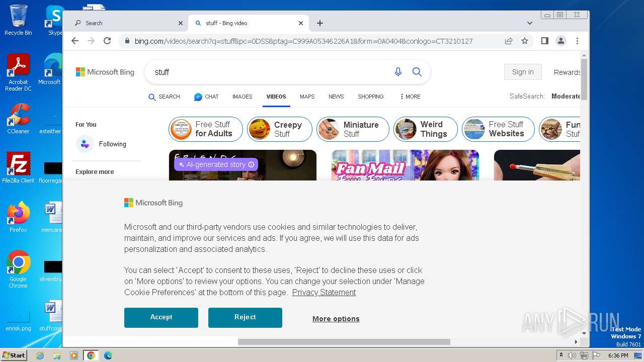Open the Firefox desktop icon
644x362 pixels.
(x=18, y=217)
